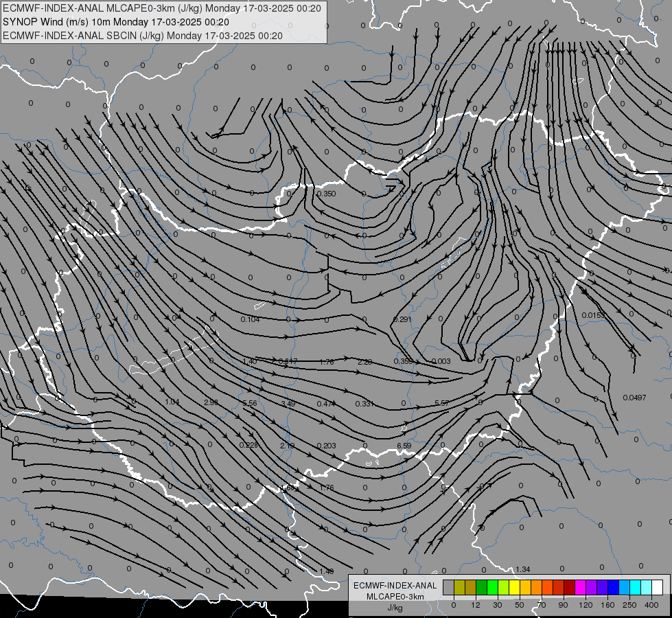672x618 pixels.
Task: Click the legend scale label '50'
Action: (520, 605)
